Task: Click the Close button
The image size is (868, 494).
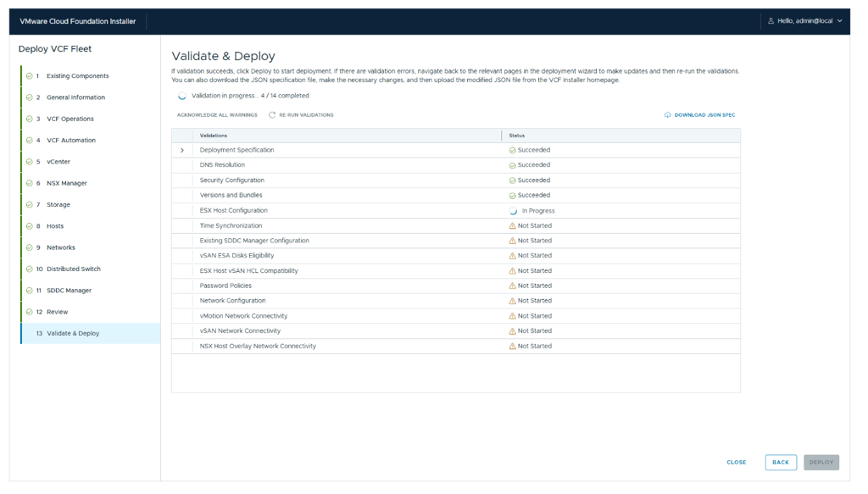Action: pos(737,463)
